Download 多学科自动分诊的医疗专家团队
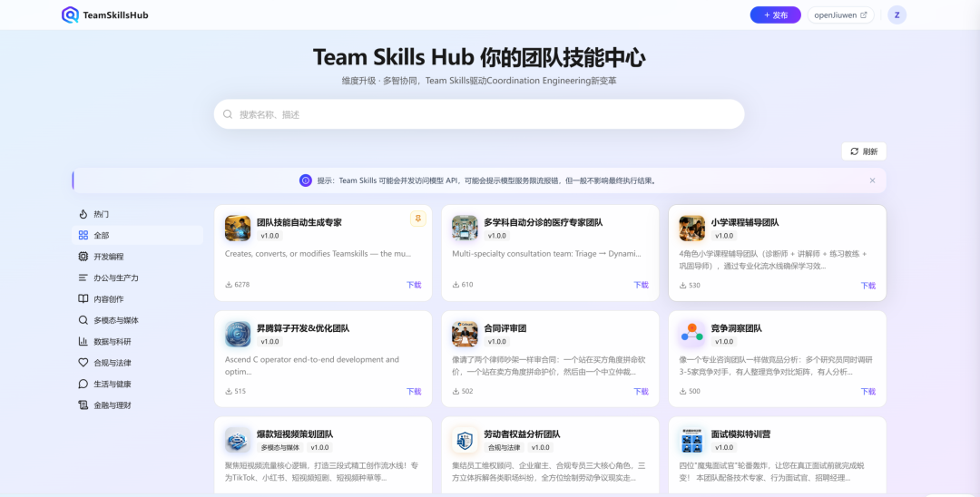Viewport: 980px width, 497px height. pyautogui.click(x=642, y=285)
